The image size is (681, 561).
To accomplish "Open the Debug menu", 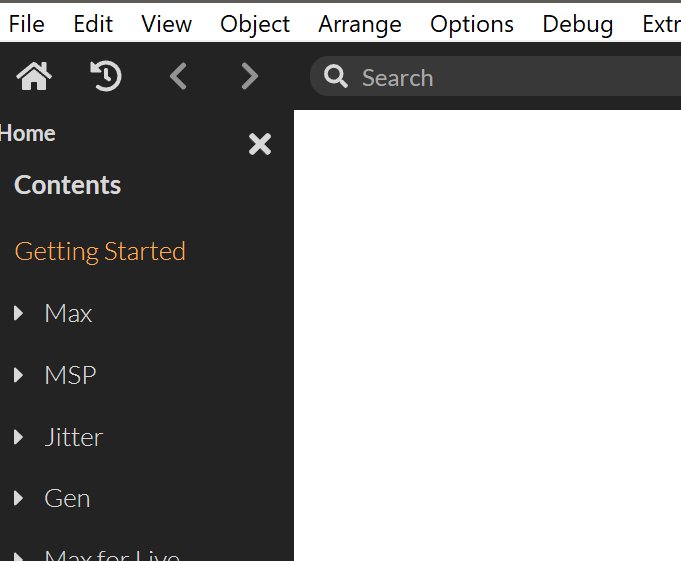I will point(578,24).
